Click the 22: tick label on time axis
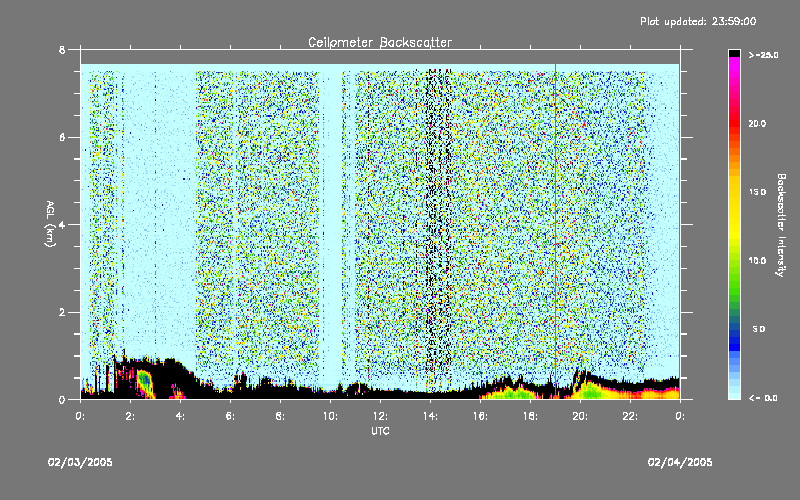 tap(630, 416)
